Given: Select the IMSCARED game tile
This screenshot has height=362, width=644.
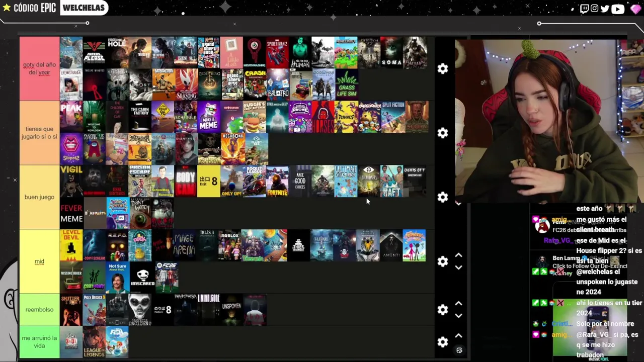Looking at the screenshot, I should 142,278.
